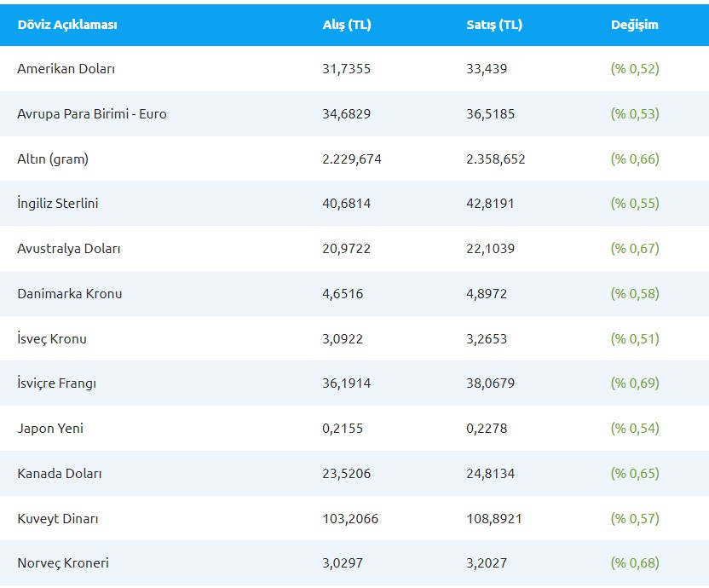Viewport: 709px width, 588px height.
Task: Choose the İsveç Kronu row label
Action: (x=52, y=339)
